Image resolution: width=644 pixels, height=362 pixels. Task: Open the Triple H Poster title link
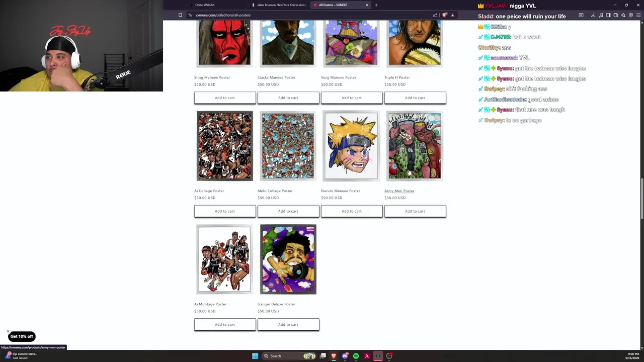tap(397, 77)
